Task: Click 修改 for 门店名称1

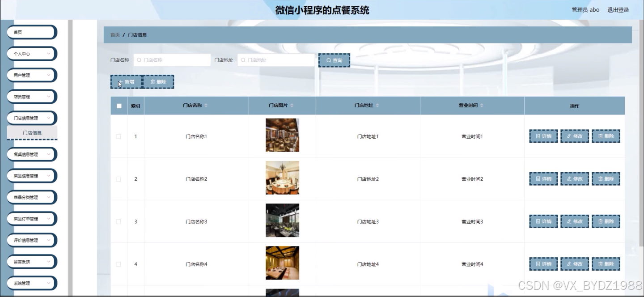Action: (575, 136)
